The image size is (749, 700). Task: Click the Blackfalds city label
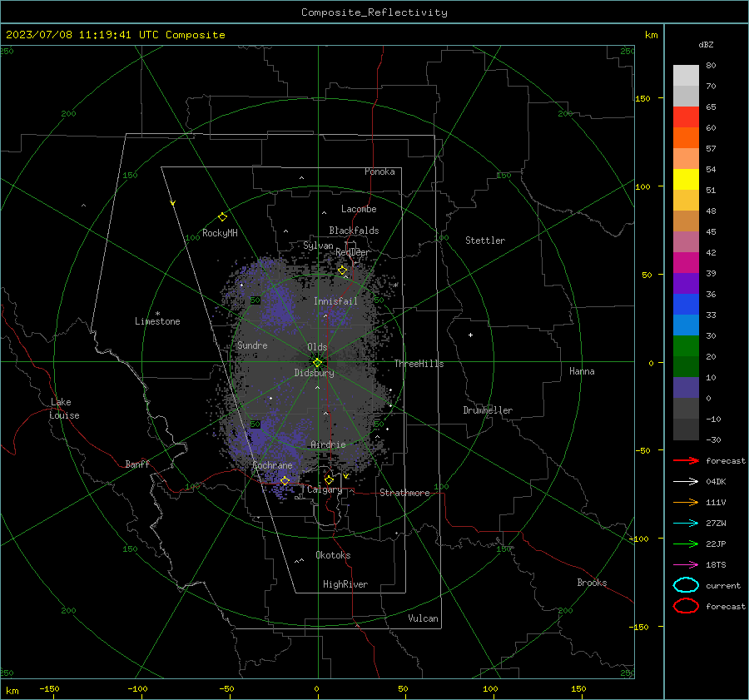click(x=354, y=231)
